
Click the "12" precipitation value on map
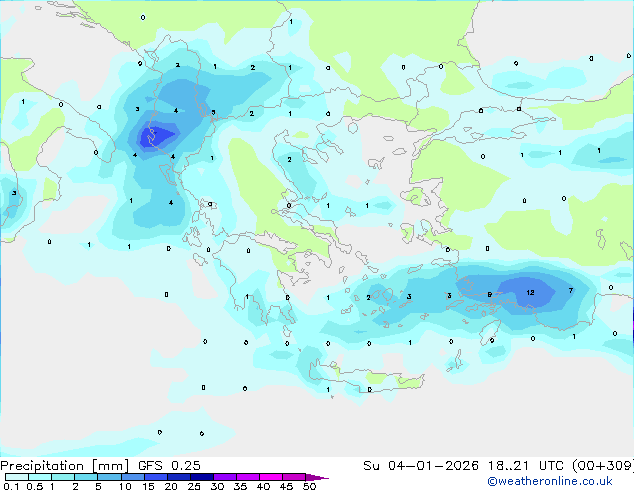coord(530,292)
